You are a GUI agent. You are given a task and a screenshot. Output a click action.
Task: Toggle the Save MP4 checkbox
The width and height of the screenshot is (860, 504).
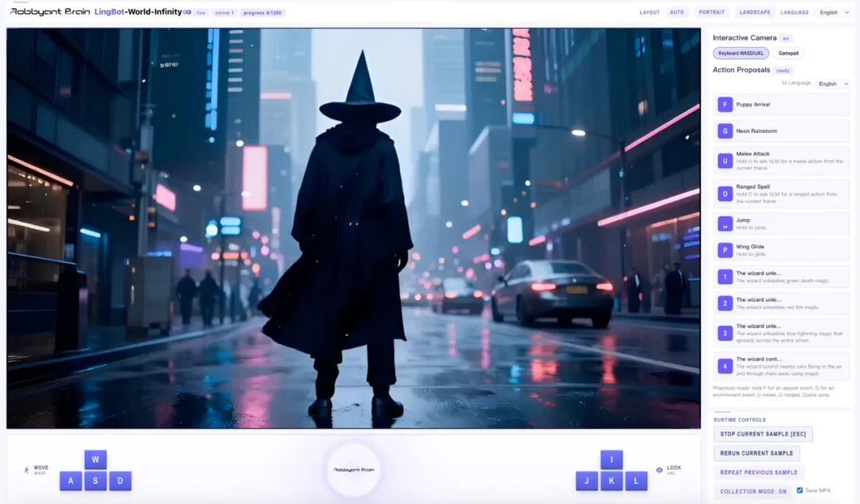(799, 490)
